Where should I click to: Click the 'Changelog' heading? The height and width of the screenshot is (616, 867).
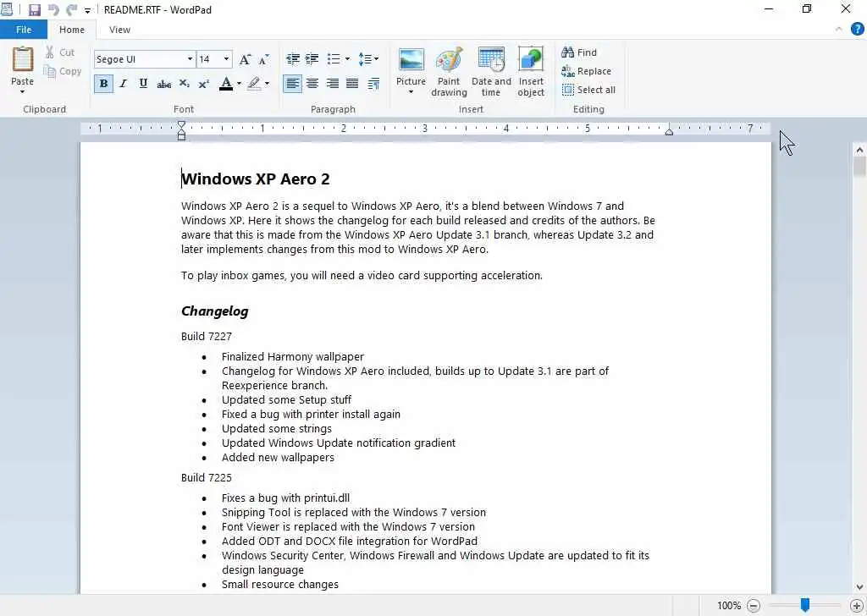click(214, 311)
